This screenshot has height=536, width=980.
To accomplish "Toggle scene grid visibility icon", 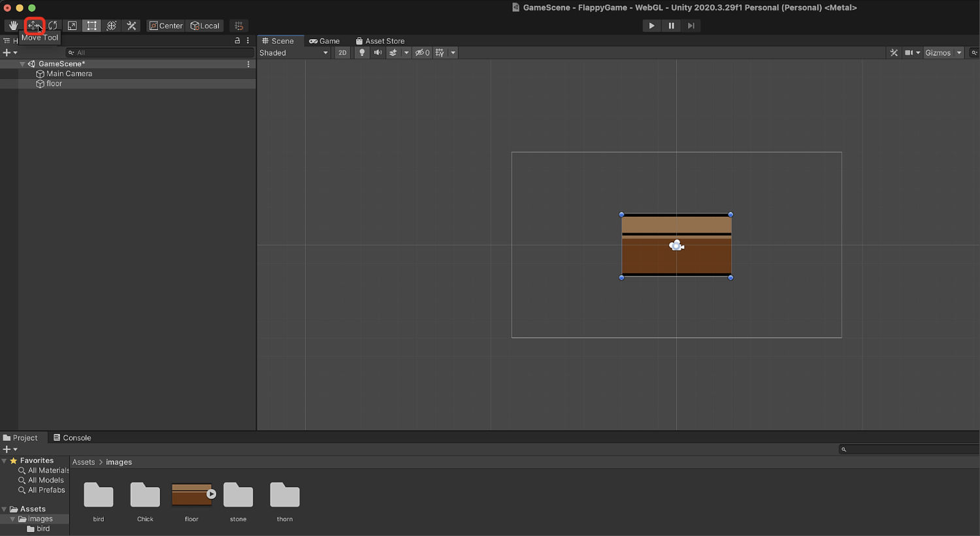I will 440,53.
